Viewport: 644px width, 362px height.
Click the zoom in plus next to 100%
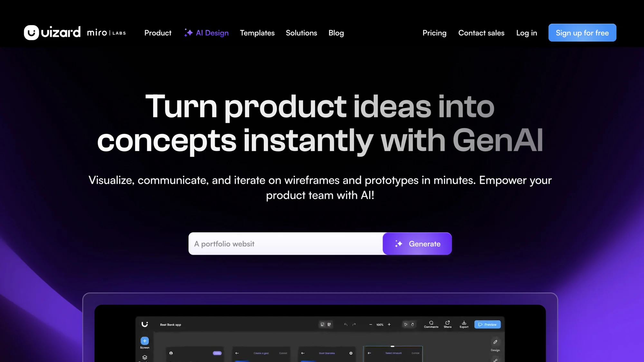click(x=389, y=324)
